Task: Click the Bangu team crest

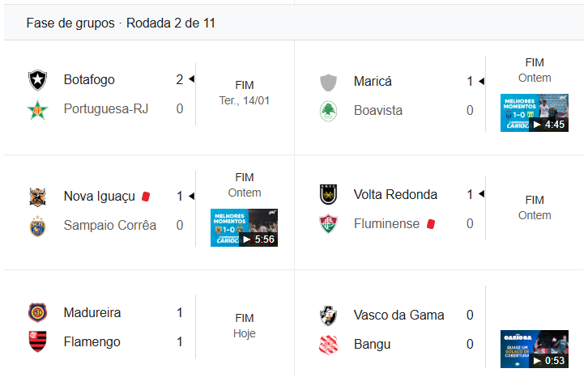Action: (x=328, y=345)
